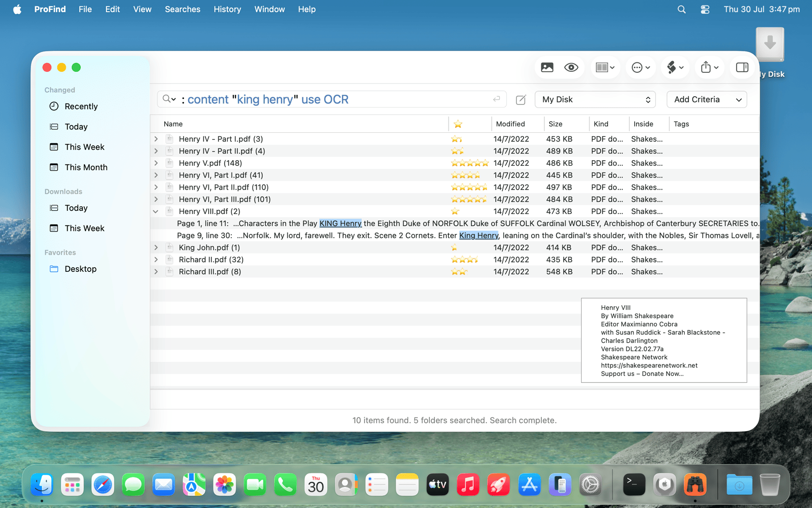Click the edit query pencil icon
The height and width of the screenshot is (508, 812).
coord(521,99)
